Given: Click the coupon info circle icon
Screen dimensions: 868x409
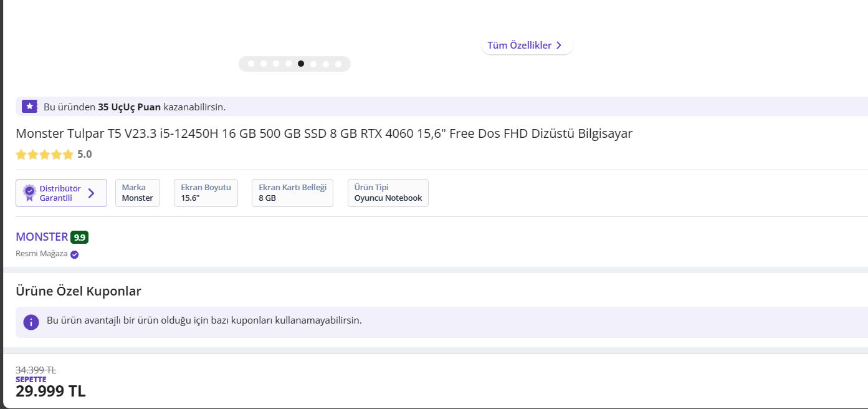Looking at the screenshot, I should [31, 322].
